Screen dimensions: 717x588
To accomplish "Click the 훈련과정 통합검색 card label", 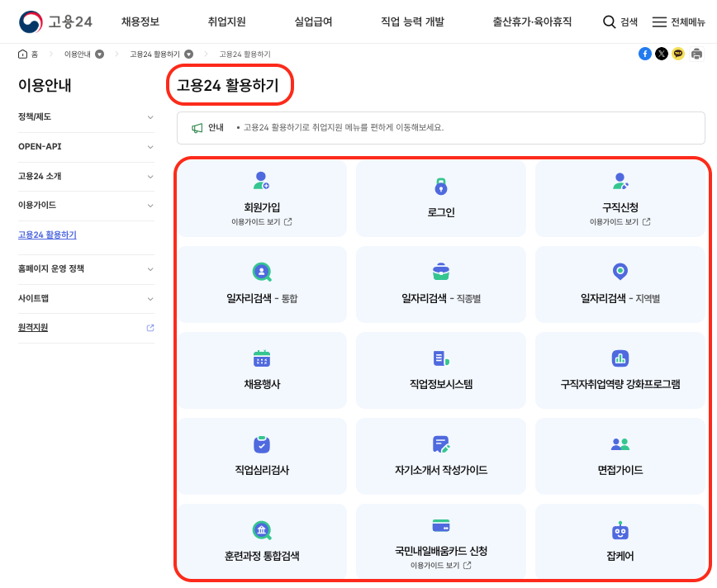I will coord(262,556).
